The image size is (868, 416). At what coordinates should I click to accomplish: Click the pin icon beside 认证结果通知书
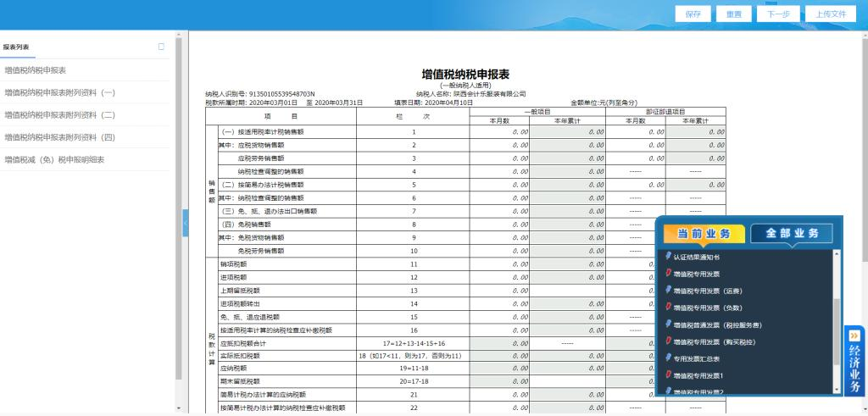tap(669, 256)
